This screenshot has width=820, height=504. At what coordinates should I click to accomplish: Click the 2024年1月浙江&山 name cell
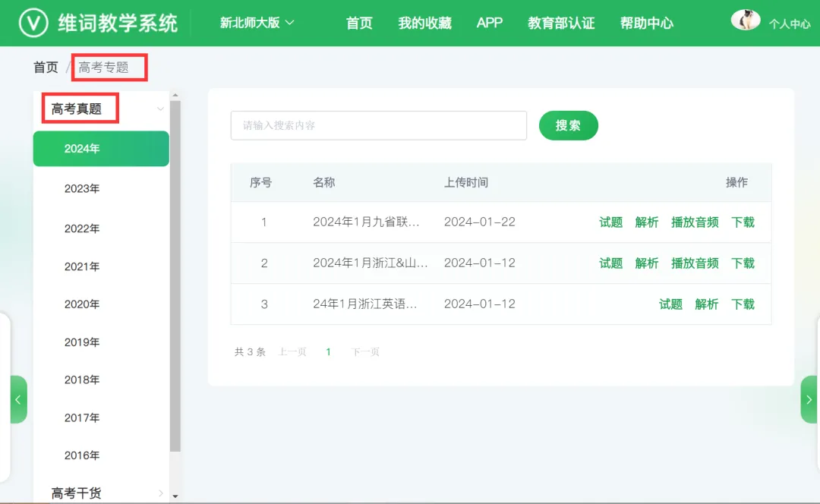(x=371, y=263)
